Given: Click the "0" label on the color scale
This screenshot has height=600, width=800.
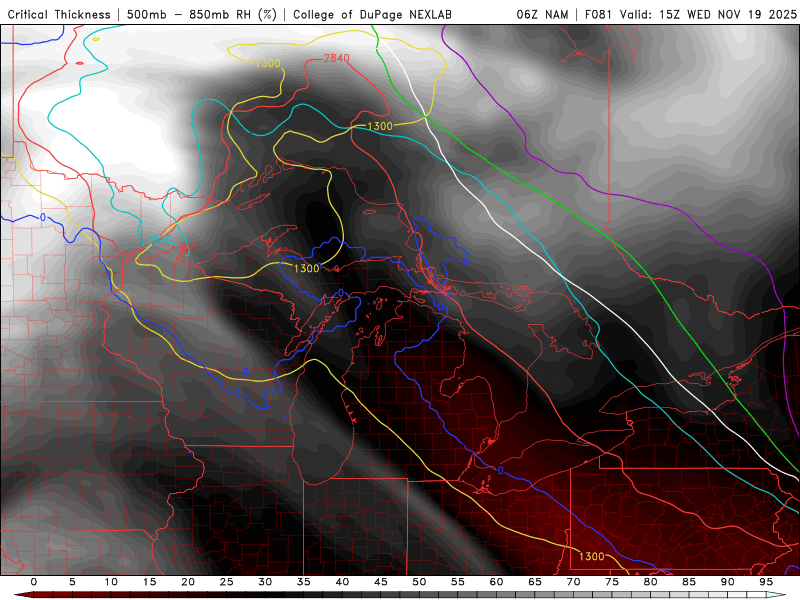Looking at the screenshot, I should coord(34,582).
